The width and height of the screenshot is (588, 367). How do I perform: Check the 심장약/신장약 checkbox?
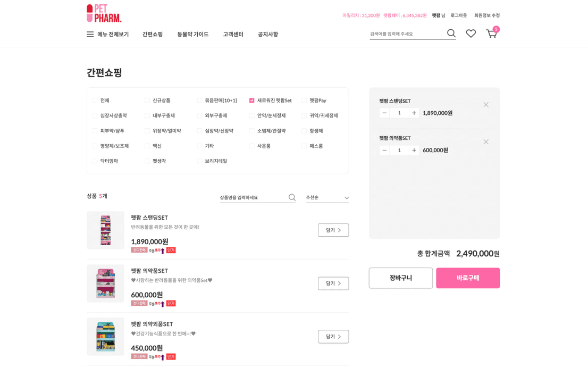pyautogui.click(x=199, y=131)
